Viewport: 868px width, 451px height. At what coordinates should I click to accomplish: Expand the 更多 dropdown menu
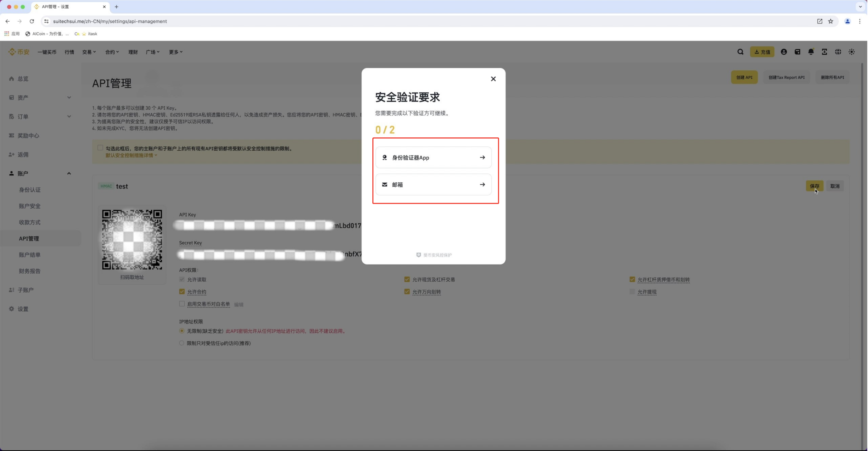[x=176, y=52]
